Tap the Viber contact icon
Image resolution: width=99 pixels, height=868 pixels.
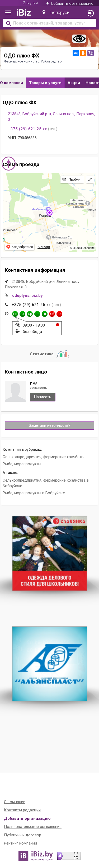(91, 53)
